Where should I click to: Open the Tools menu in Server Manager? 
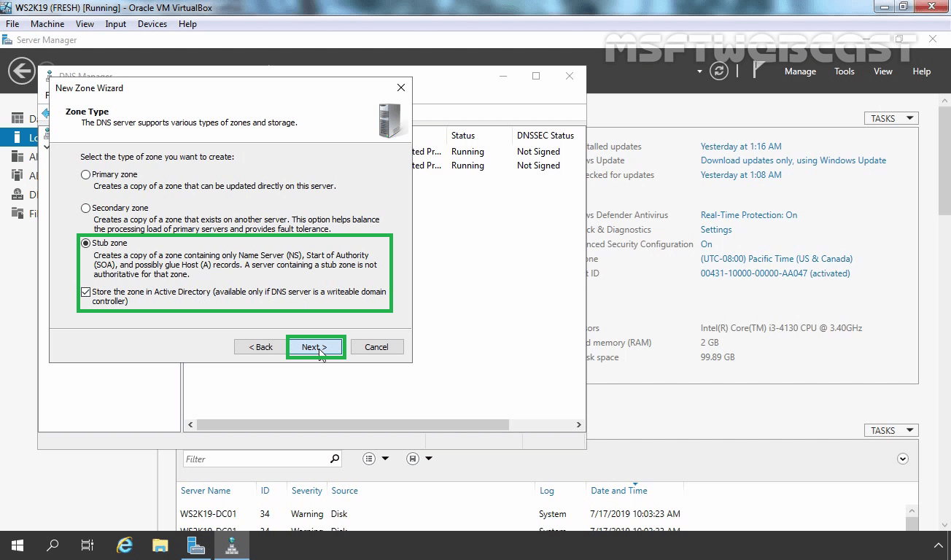845,71
